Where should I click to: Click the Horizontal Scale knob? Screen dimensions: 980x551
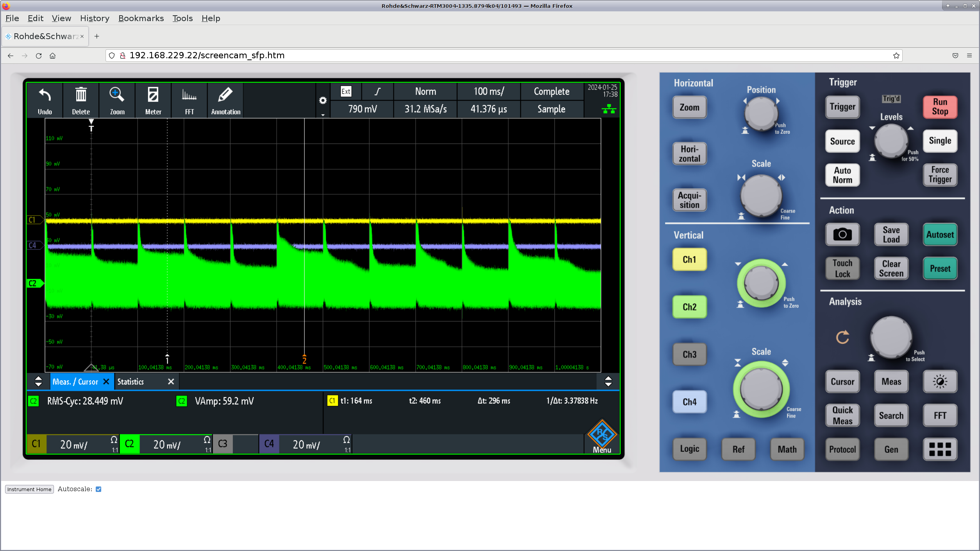click(761, 195)
